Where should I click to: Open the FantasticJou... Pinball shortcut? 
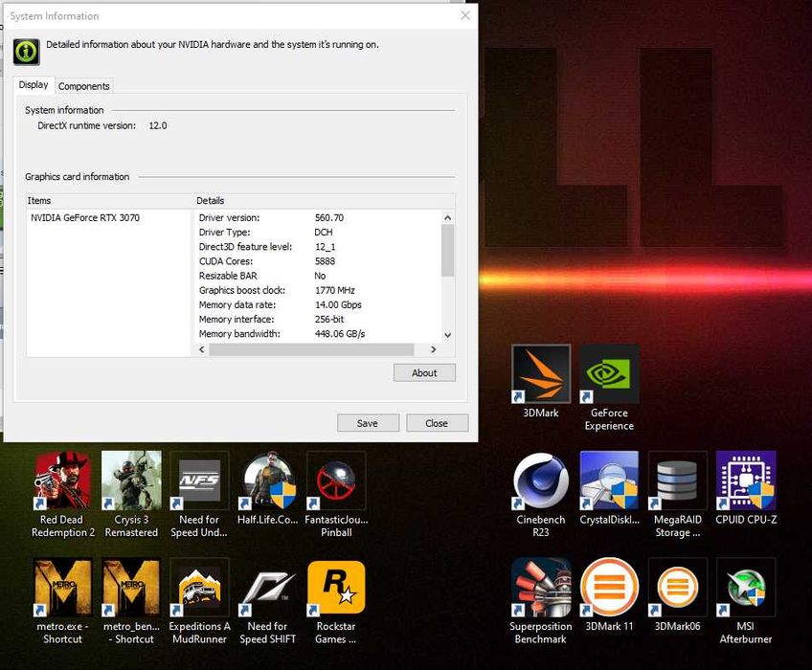336,495
